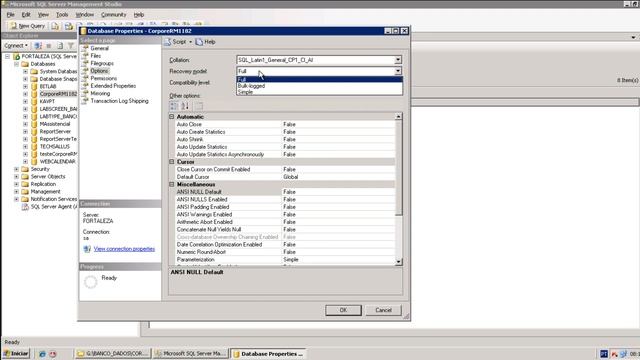Open the Mirroring page
640x360 pixels.
click(x=100, y=93)
